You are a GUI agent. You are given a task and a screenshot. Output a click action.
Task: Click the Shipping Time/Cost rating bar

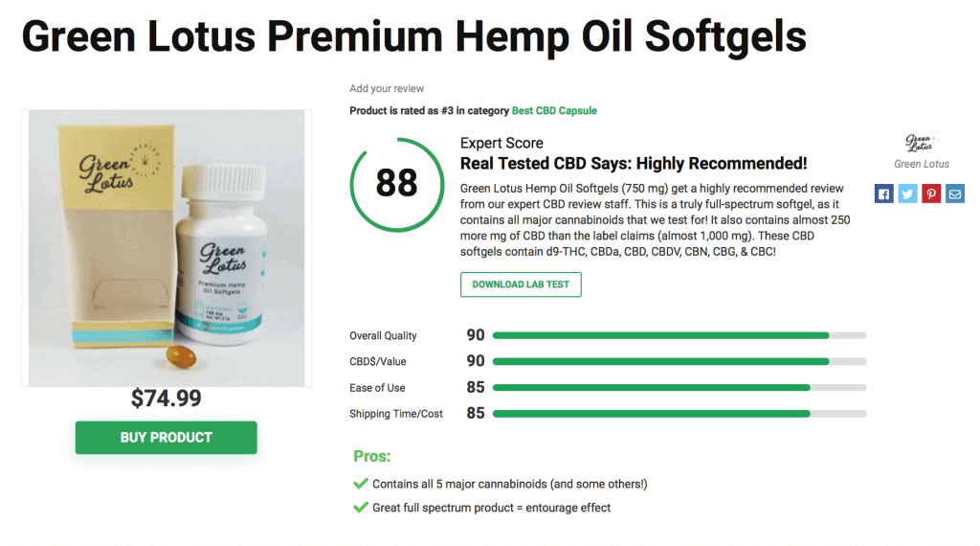(x=679, y=414)
